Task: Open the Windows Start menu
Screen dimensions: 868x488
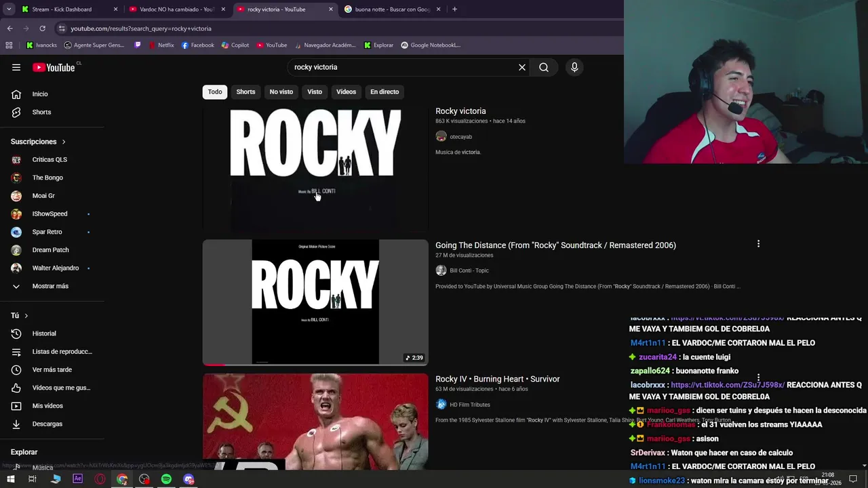Action: point(10,479)
